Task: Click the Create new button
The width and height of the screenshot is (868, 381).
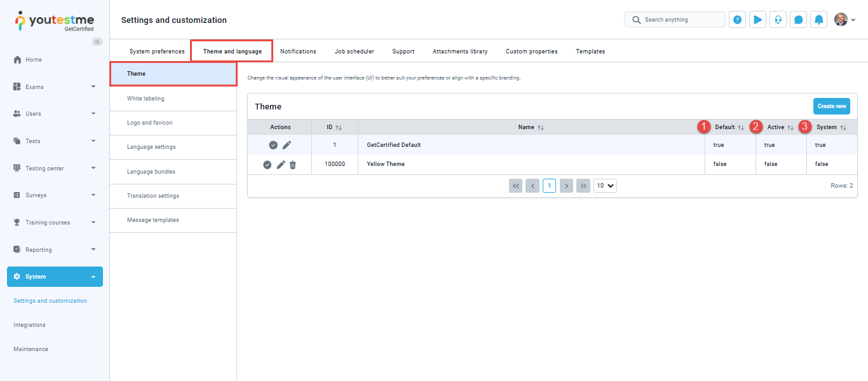Action: (831, 106)
